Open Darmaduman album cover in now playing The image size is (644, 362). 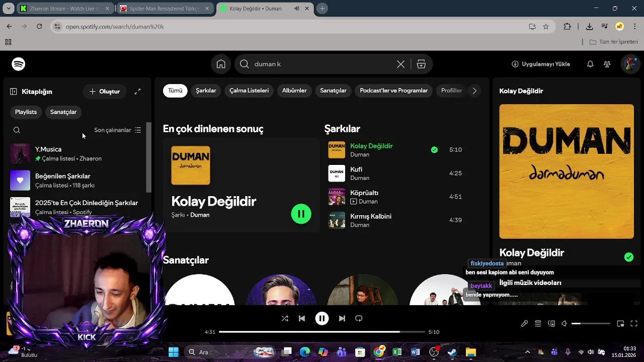coord(567,171)
